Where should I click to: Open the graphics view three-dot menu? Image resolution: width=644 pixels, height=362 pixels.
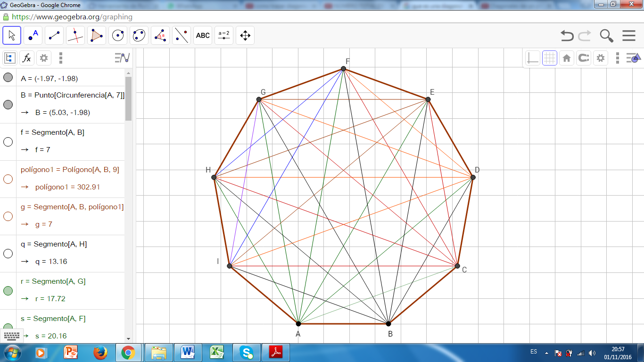coord(618,58)
